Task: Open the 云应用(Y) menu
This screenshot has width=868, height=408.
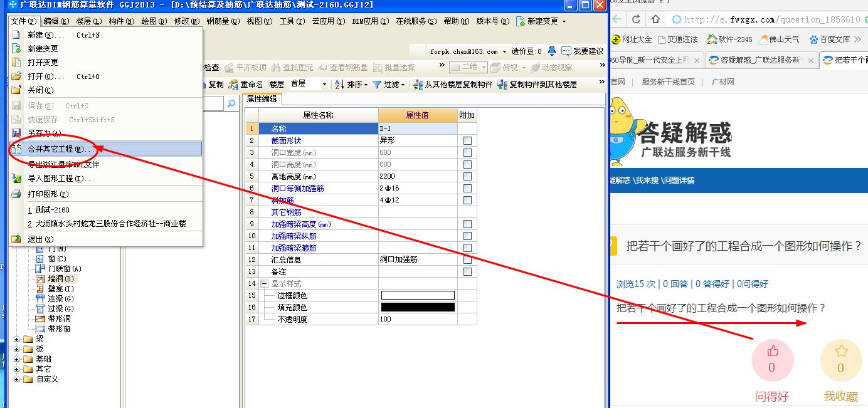Action: coord(328,21)
